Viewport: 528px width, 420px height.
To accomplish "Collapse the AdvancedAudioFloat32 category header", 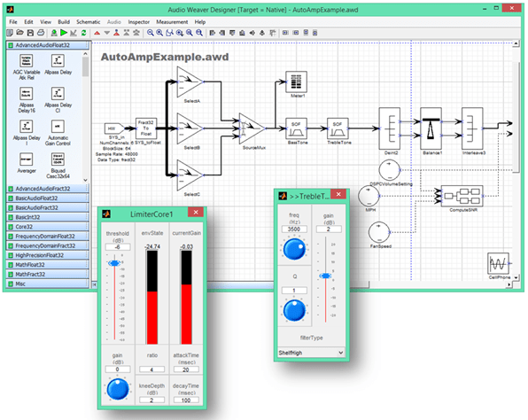I will point(48,45).
